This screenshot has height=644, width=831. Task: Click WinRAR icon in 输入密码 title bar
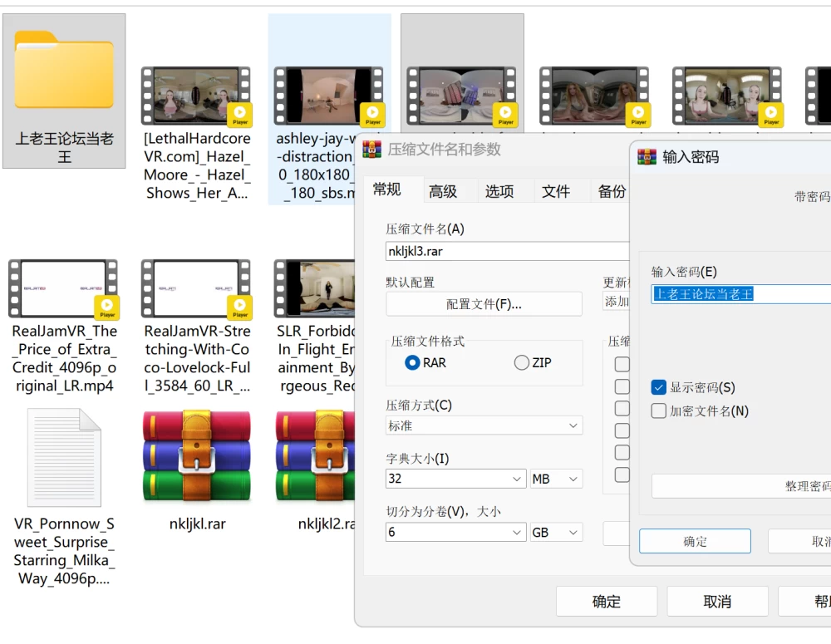tap(647, 157)
